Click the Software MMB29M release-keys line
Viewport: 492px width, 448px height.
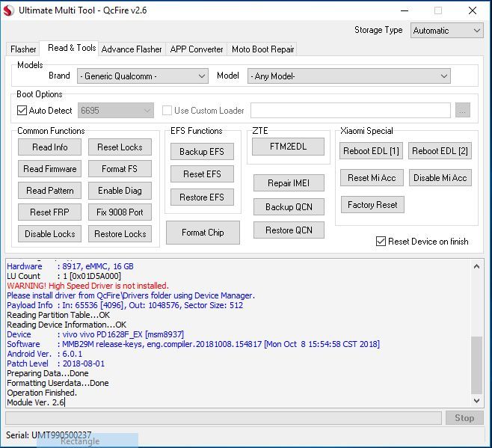[193, 344]
